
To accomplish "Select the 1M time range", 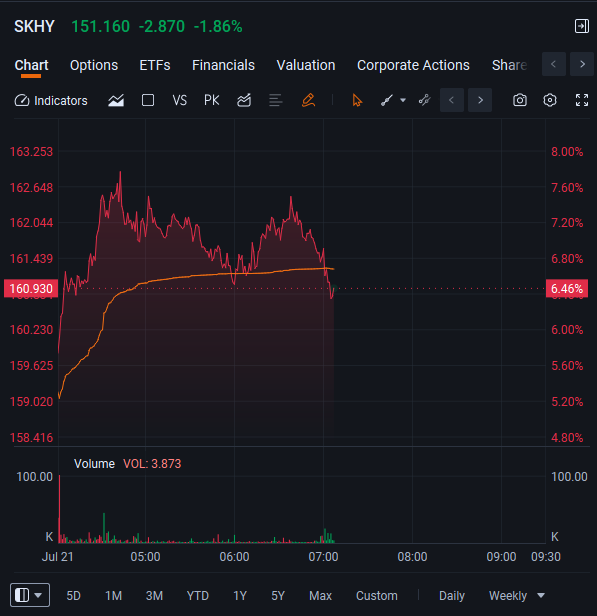I will tap(114, 596).
